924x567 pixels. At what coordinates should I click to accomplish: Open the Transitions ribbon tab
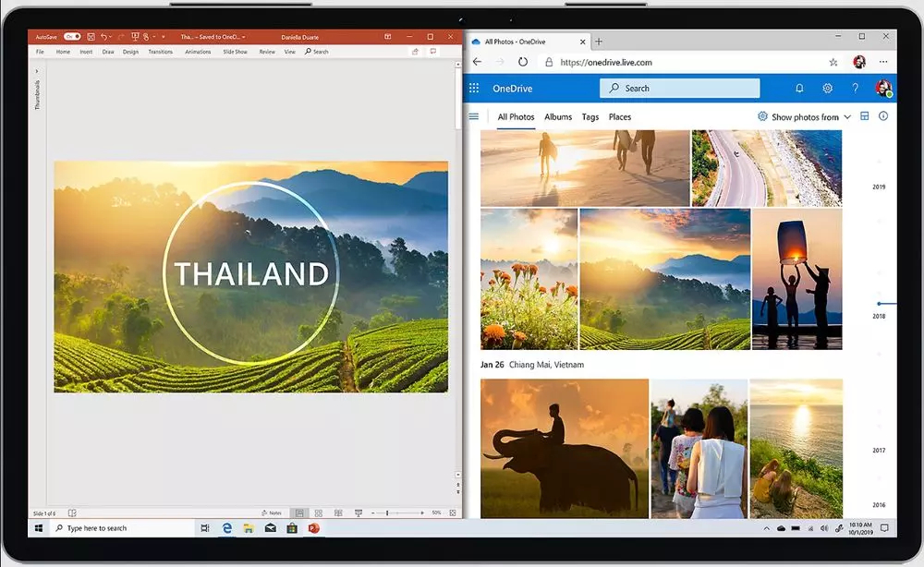pyautogui.click(x=160, y=52)
